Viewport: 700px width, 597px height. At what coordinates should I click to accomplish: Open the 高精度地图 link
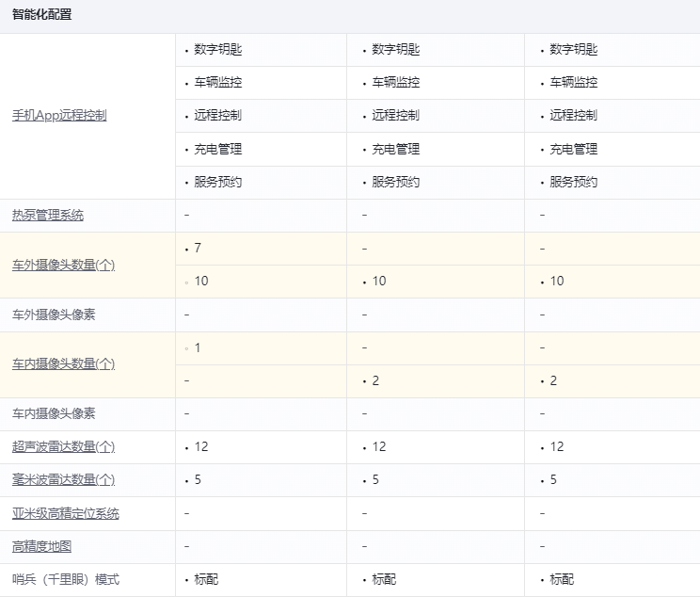pos(42,547)
